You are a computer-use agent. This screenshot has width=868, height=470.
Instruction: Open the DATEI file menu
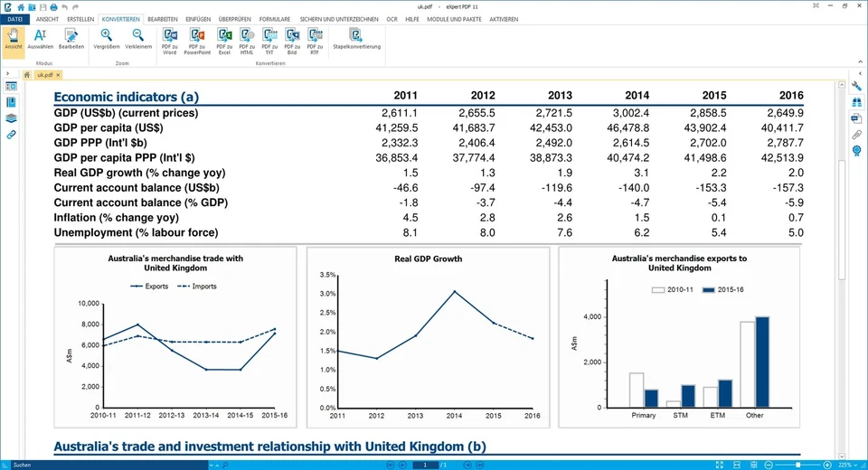pos(15,18)
